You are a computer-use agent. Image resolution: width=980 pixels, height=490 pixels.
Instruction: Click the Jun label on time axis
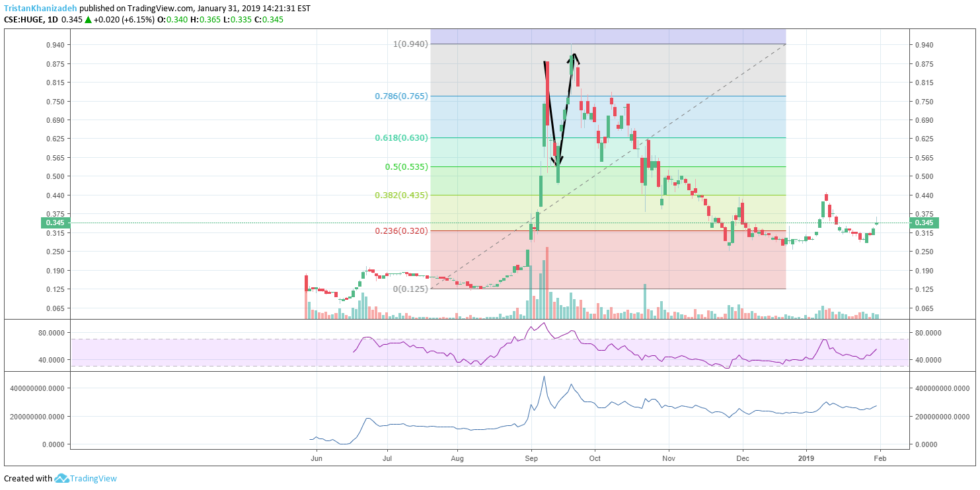point(317,457)
